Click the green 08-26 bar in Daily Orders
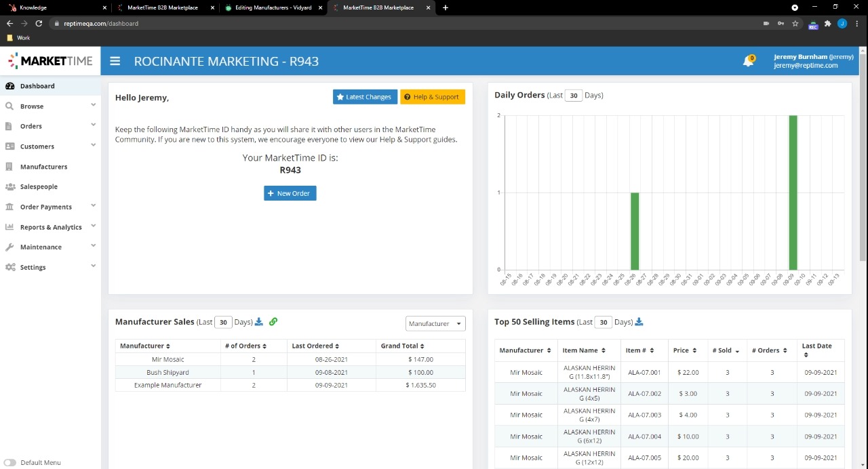868x469 pixels. [635, 231]
